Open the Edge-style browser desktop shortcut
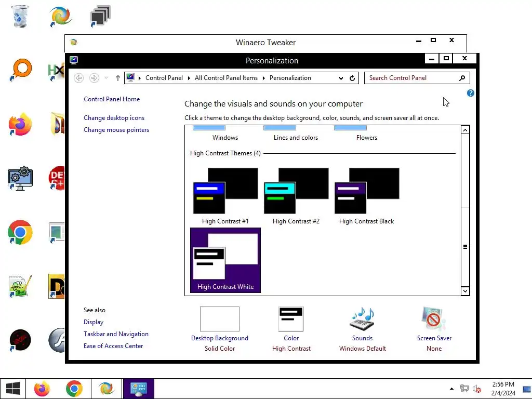532x399 pixels. pyautogui.click(x=60, y=16)
